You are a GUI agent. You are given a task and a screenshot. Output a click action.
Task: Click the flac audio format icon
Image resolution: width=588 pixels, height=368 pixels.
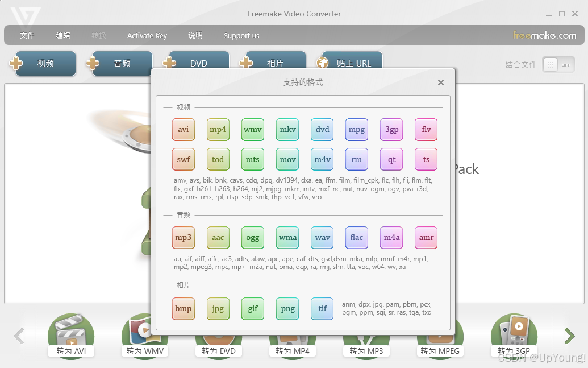[x=357, y=238]
